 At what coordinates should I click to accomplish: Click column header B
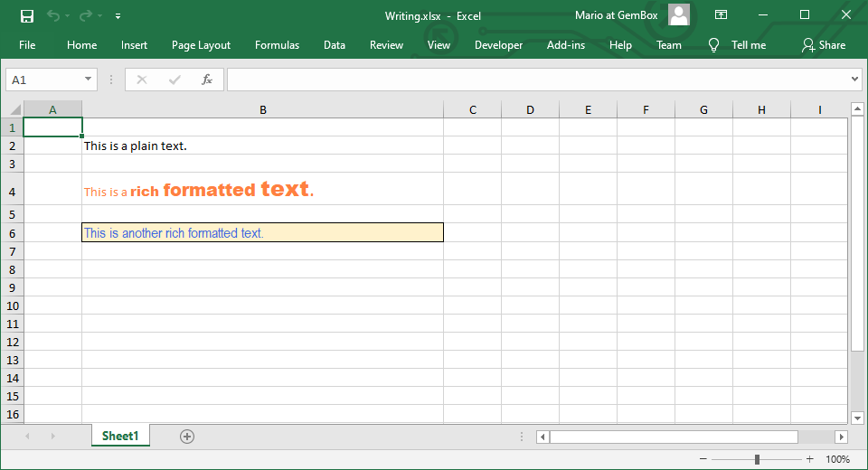pyautogui.click(x=262, y=110)
